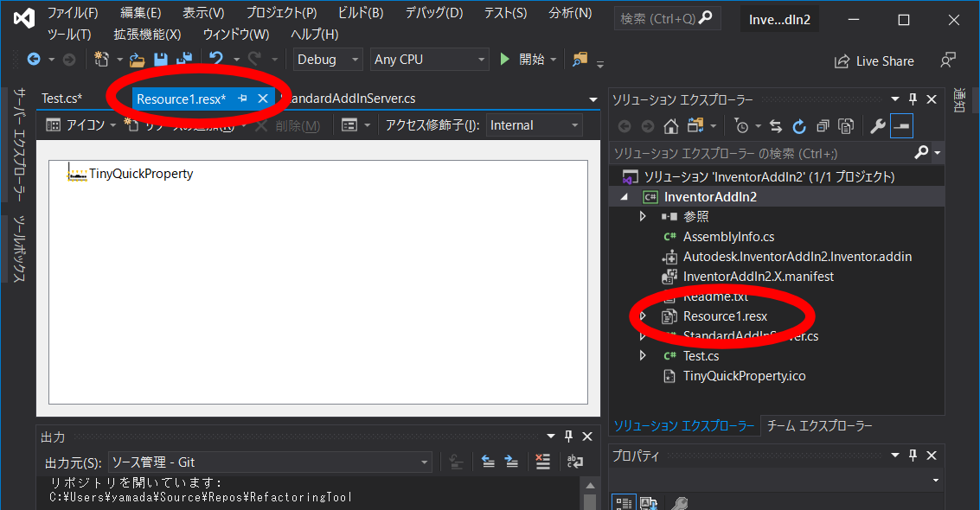980x510 pixels.
Task: Open the Find in Files icon
Action: point(580,60)
